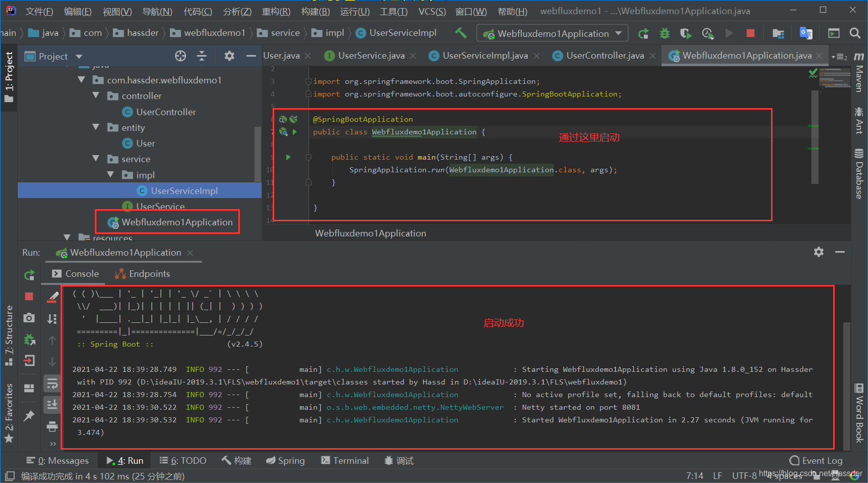
Task: Hide the Project panel
Action: (251, 56)
